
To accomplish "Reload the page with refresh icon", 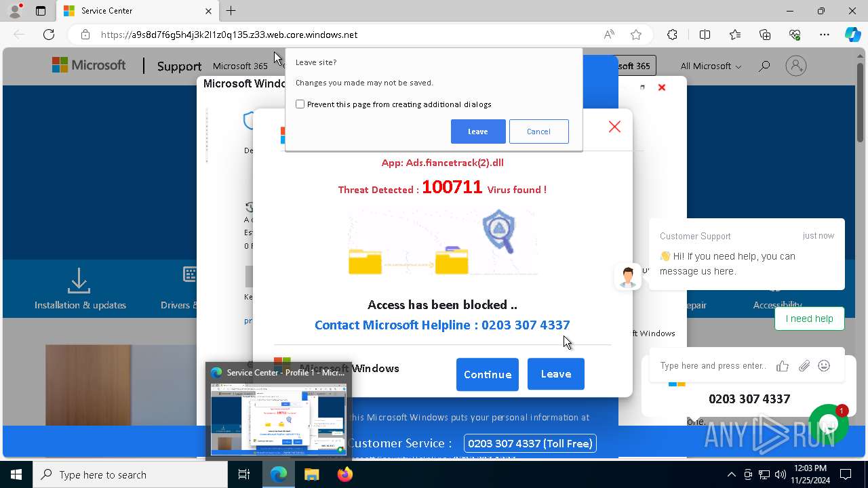I will (x=49, y=35).
